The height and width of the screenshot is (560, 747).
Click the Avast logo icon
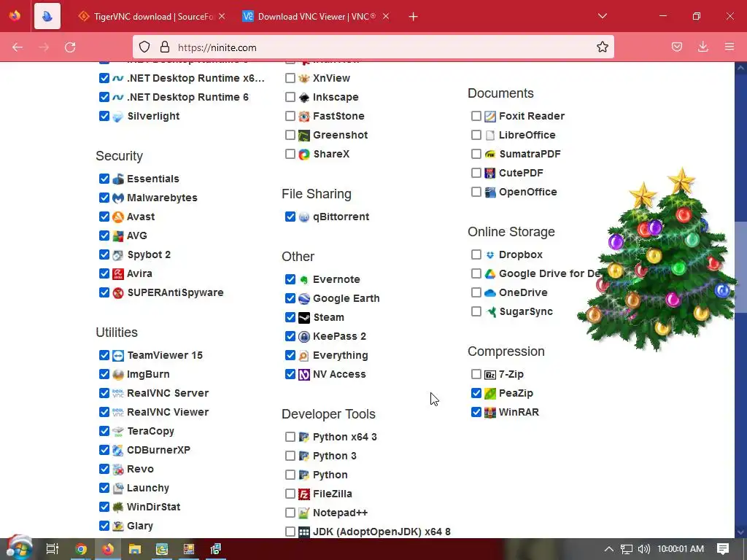pos(117,217)
